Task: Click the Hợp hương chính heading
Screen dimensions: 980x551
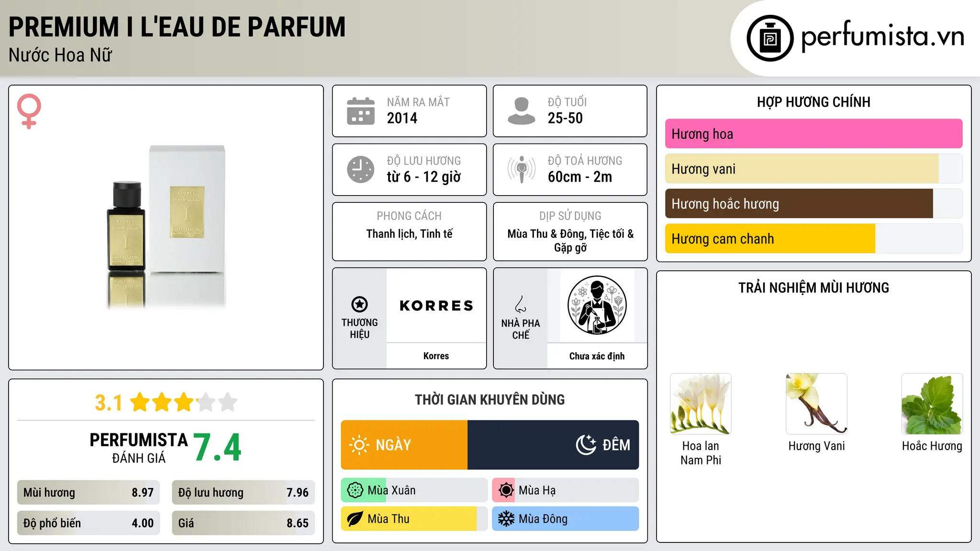Action: click(813, 102)
